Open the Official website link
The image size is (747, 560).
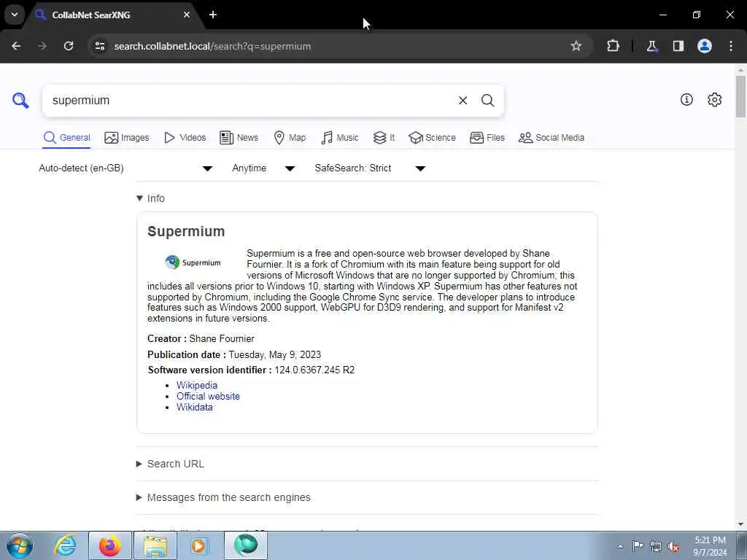(x=208, y=396)
